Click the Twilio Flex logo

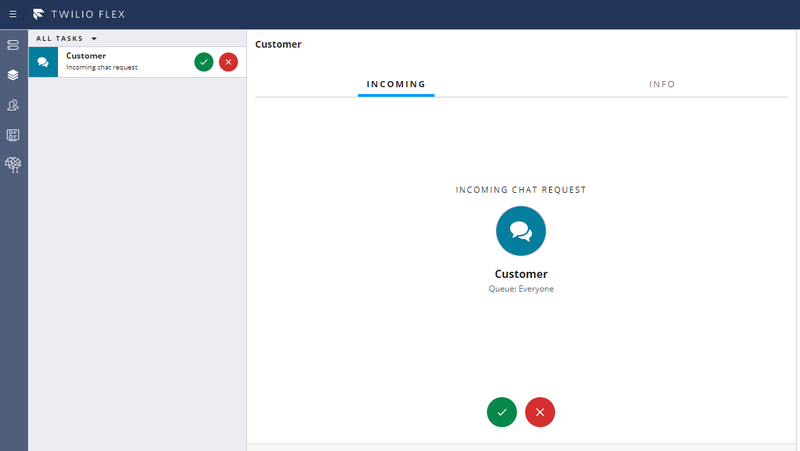38,14
